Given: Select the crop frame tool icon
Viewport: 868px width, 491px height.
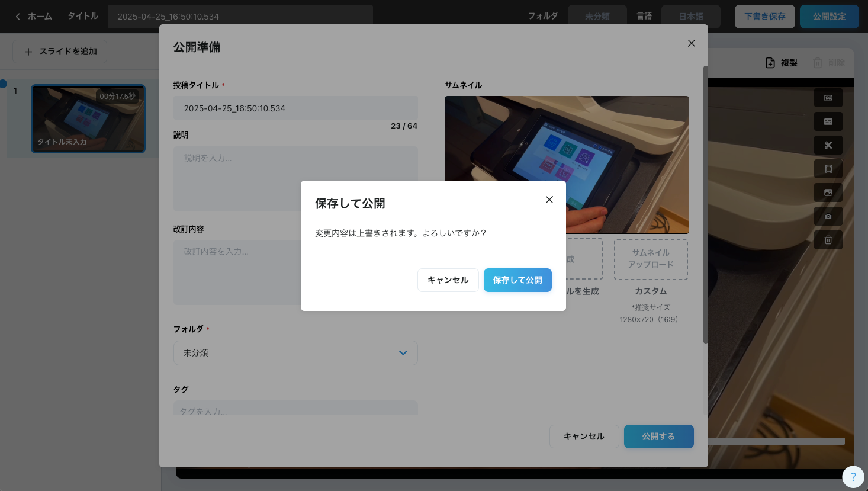Looking at the screenshot, I should pyautogui.click(x=828, y=169).
